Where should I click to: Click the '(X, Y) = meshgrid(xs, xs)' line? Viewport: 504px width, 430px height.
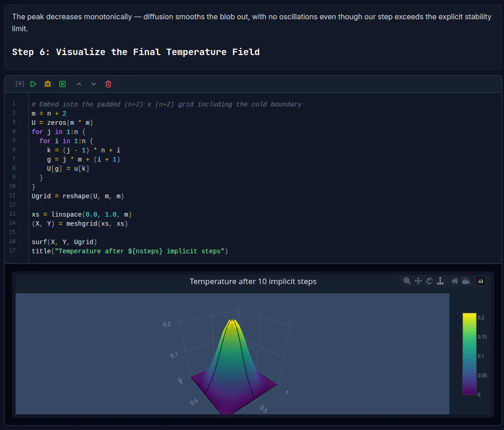(80, 223)
